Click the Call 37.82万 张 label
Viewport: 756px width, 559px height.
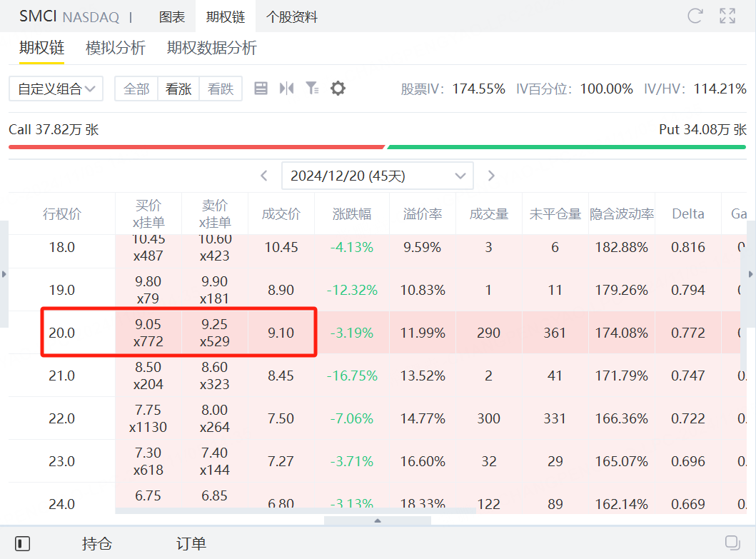click(x=54, y=129)
